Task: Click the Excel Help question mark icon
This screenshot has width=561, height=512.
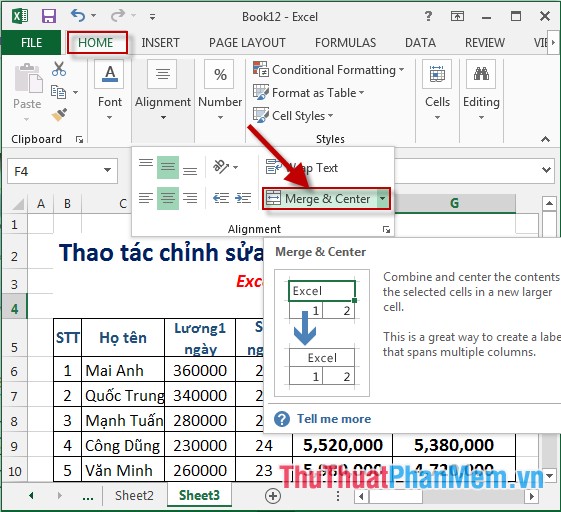Action: 428,16
